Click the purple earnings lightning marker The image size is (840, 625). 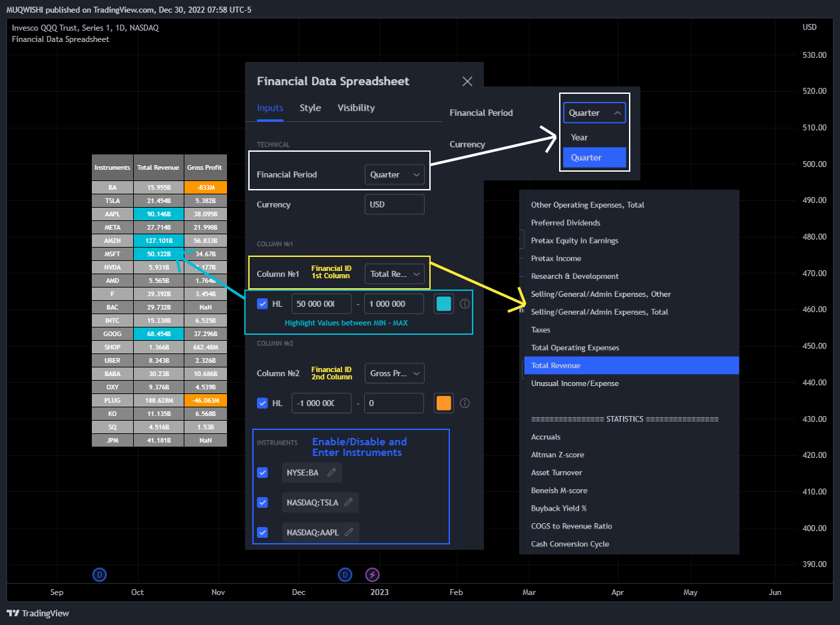click(373, 574)
